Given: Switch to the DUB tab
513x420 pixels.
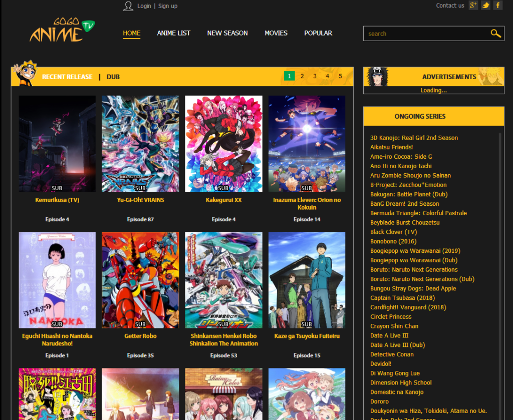Looking at the screenshot, I should 113,77.
